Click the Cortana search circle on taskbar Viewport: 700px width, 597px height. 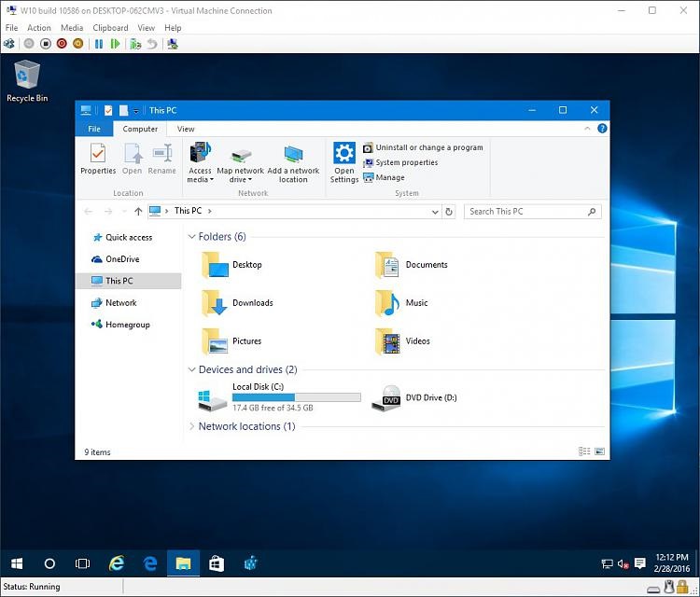(49, 563)
